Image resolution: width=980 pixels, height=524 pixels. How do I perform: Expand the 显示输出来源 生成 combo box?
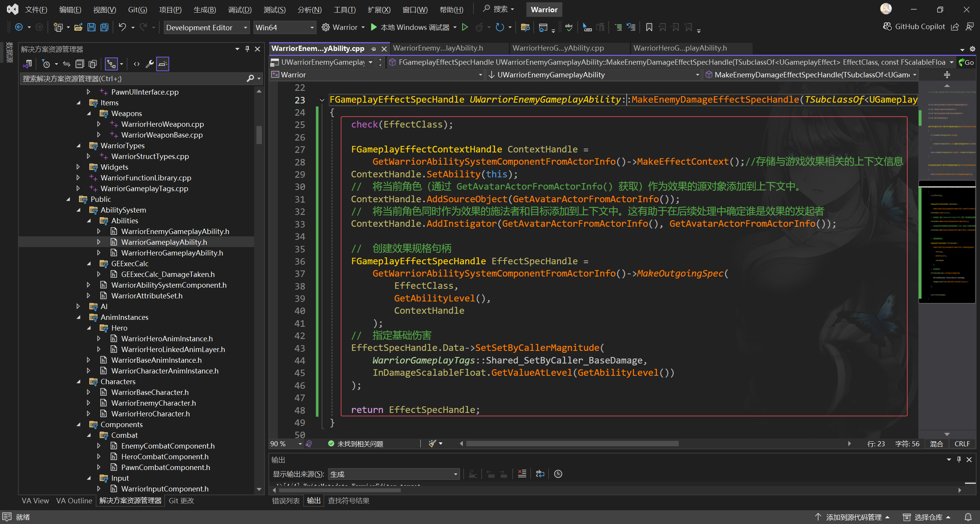tap(456, 474)
